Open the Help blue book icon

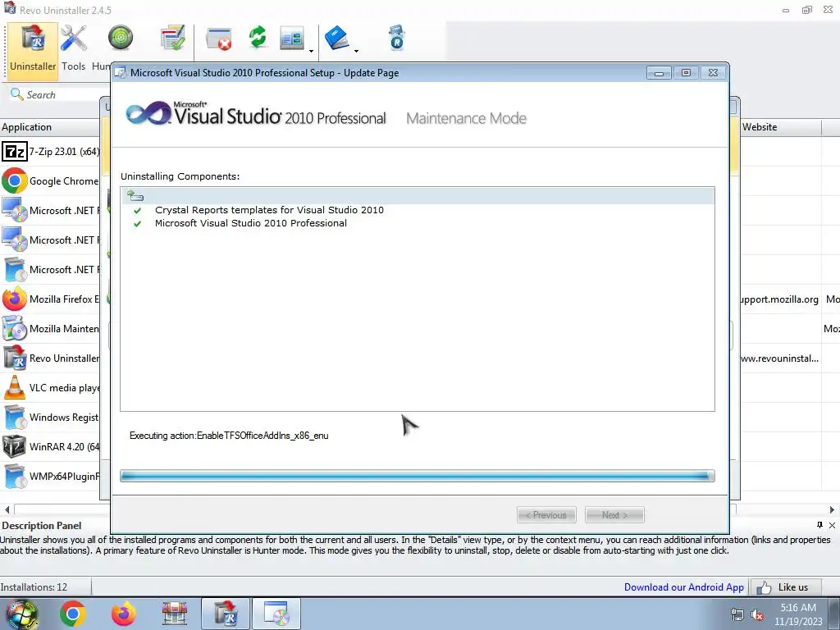click(337, 39)
